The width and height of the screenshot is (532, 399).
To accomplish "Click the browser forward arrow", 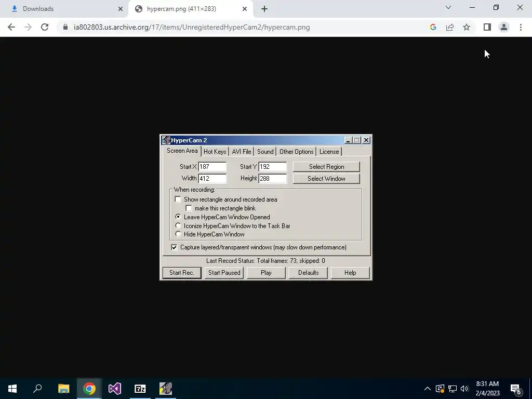I will [28, 27].
